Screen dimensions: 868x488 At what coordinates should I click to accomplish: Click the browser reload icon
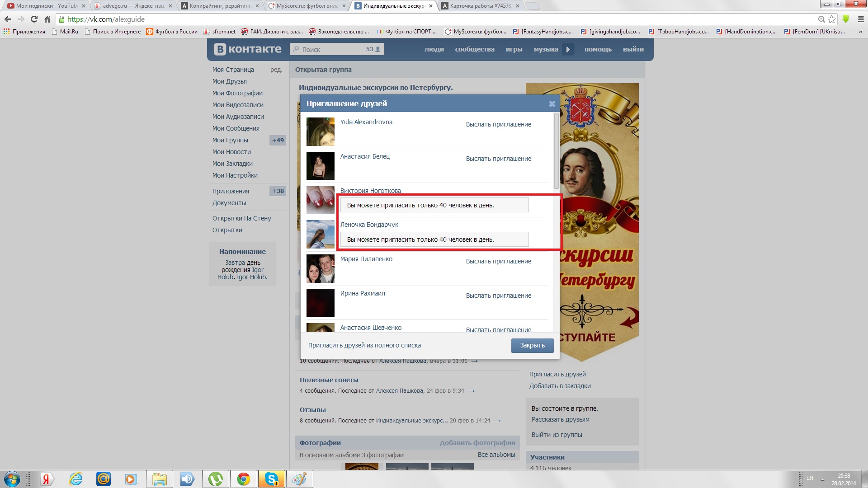tap(34, 19)
